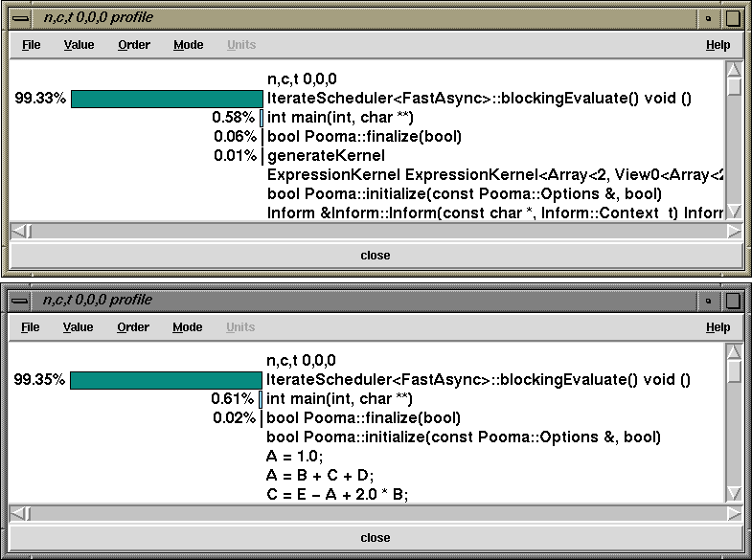Viewport: 752px width, 560px height.
Task: Click the 0.02% value label
Action: point(234,417)
